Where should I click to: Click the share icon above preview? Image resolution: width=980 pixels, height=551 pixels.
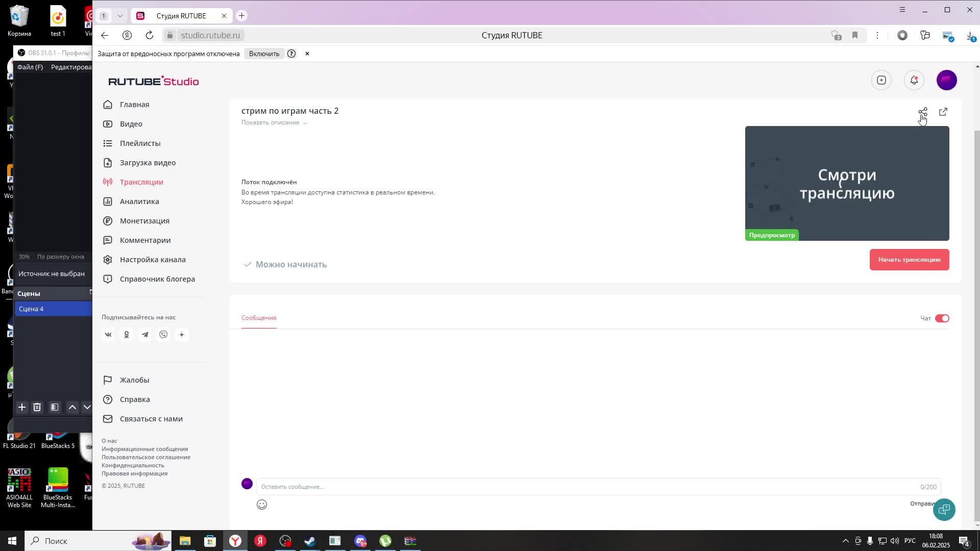[922, 112]
